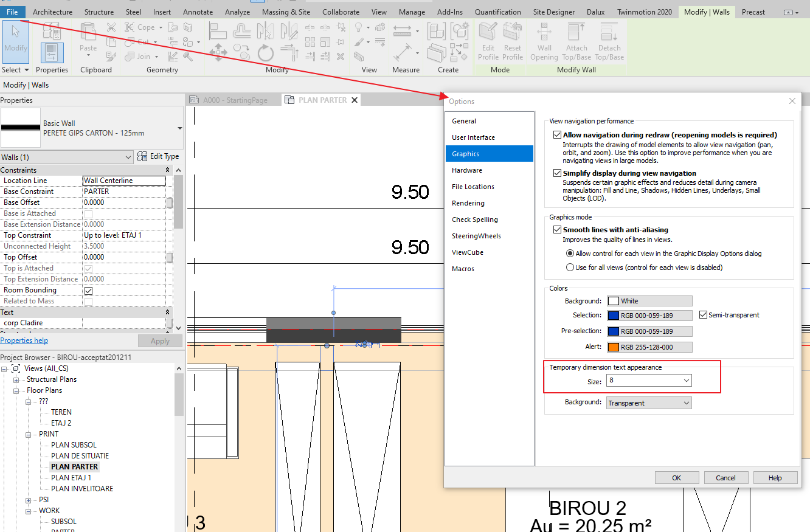Select the Edit Profile tool
Image resolution: width=810 pixels, height=532 pixels.
pyautogui.click(x=488, y=41)
